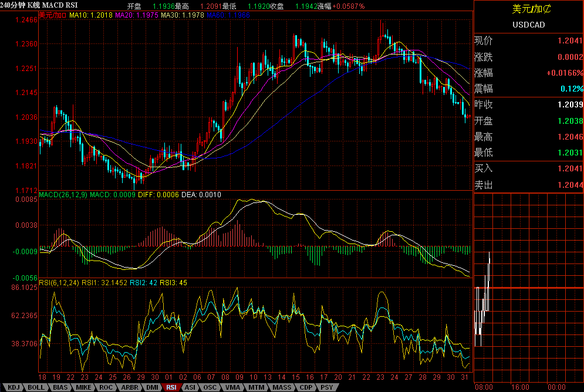This screenshot has height=392, width=584.
Task: Select the BOLL indicator tab
Action: click(36, 387)
